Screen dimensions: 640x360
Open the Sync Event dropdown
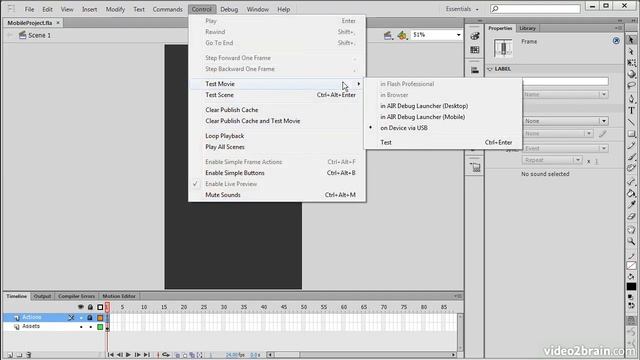[x=604, y=148]
